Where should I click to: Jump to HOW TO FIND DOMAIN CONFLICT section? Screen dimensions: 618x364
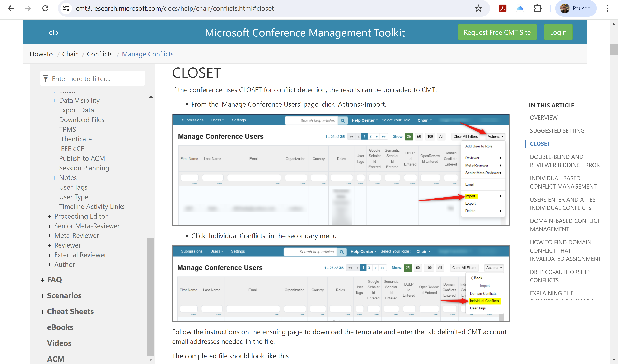[x=566, y=251]
